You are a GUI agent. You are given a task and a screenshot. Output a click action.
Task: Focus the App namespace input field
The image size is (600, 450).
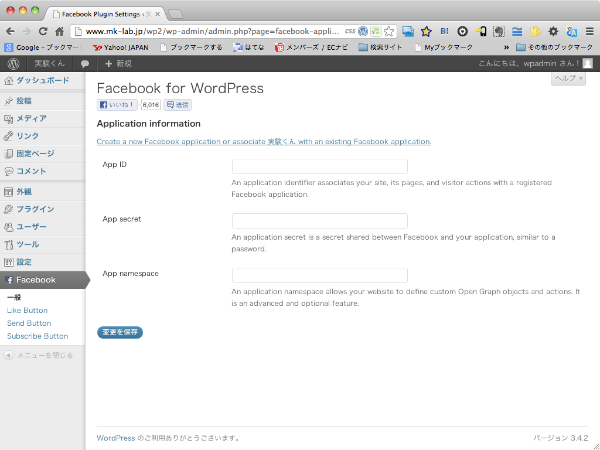pos(320,276)
